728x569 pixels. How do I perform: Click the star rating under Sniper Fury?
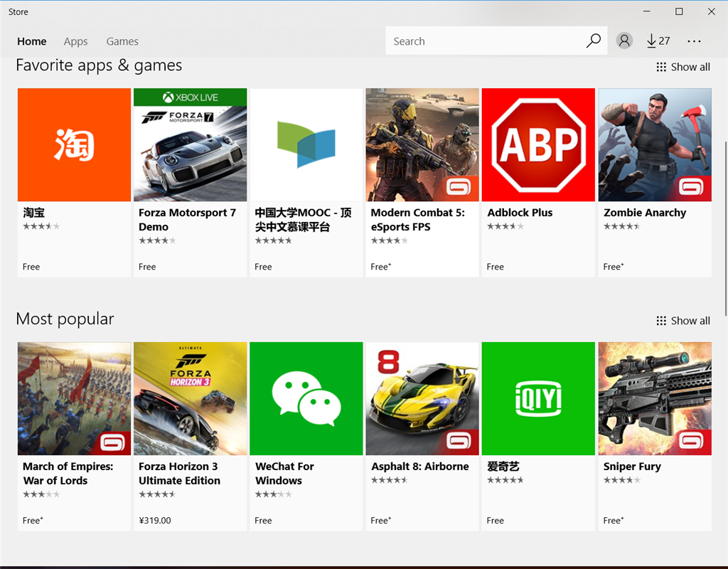point(621,480)
